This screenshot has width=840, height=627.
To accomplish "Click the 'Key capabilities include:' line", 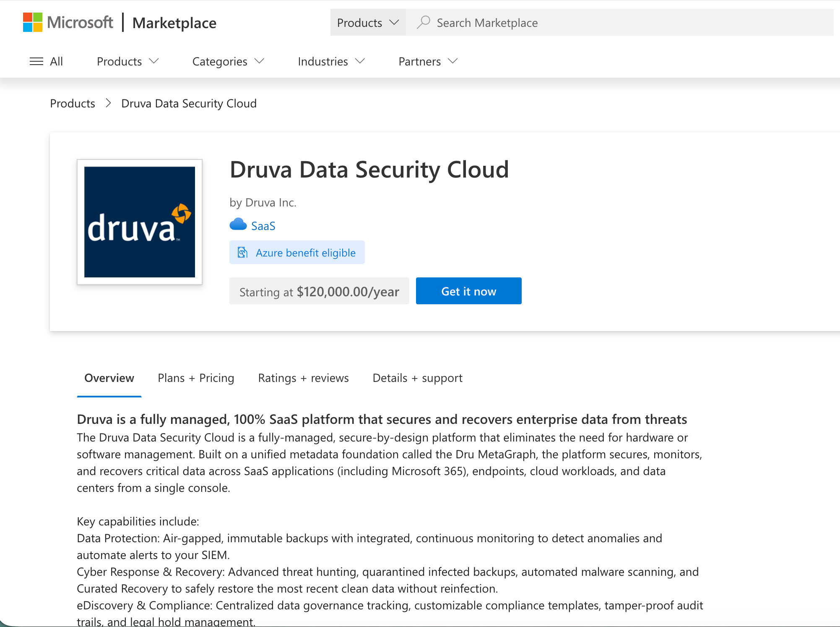I will pos(138,521).
